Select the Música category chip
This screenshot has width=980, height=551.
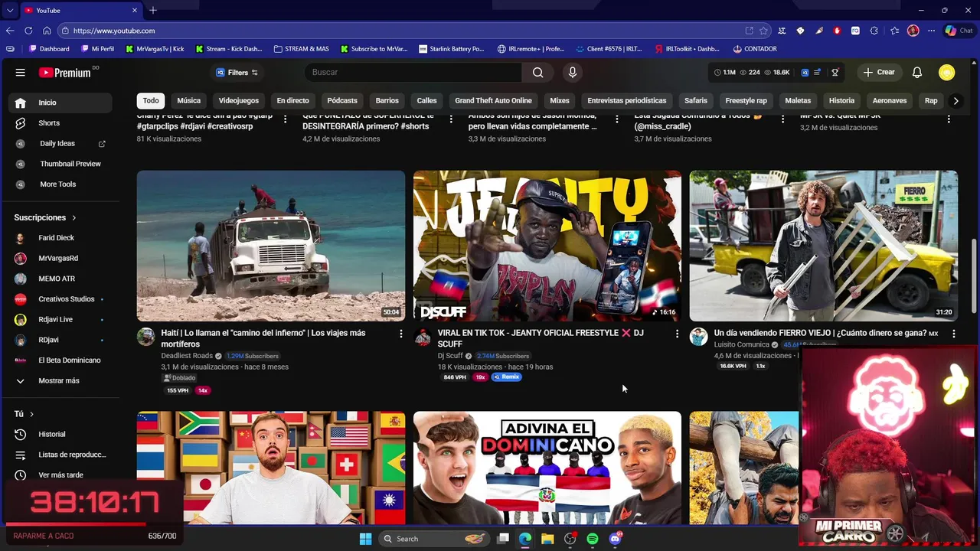click(189, 100)
